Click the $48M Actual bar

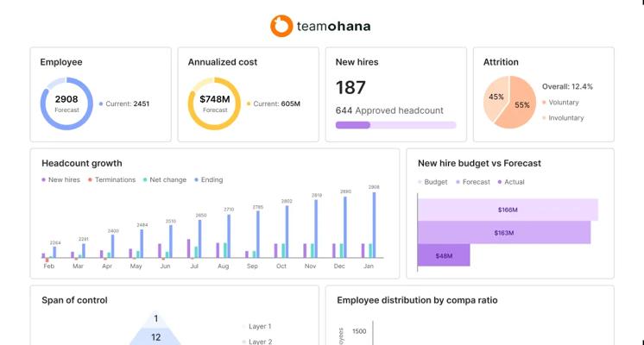(x=444, y=255)
